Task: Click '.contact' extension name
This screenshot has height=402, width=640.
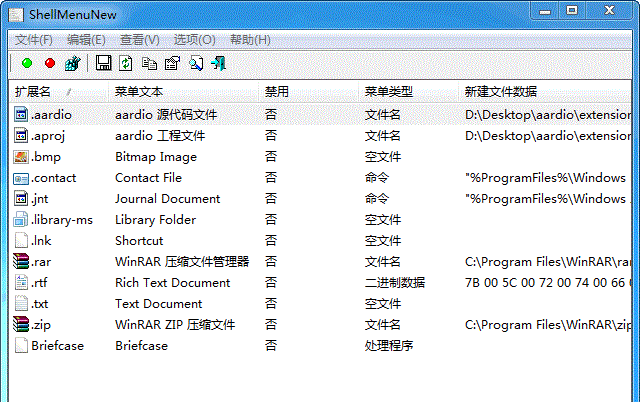Action: (53, 178)
